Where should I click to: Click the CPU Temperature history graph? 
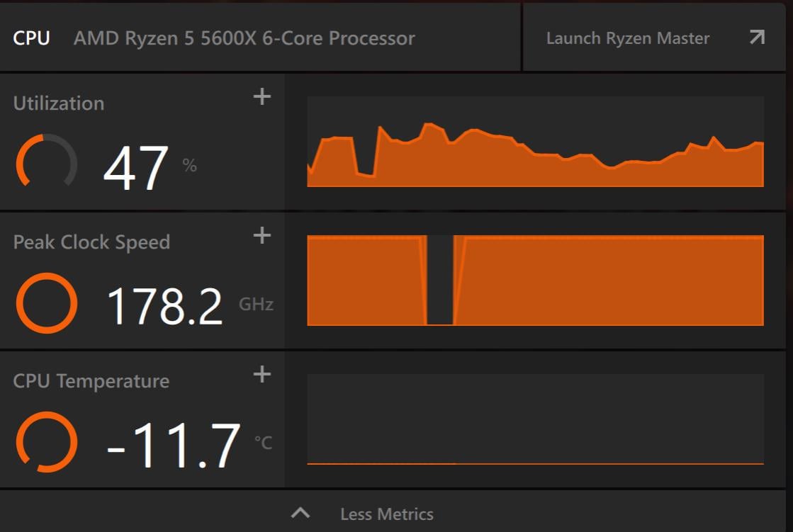[535, 419]
